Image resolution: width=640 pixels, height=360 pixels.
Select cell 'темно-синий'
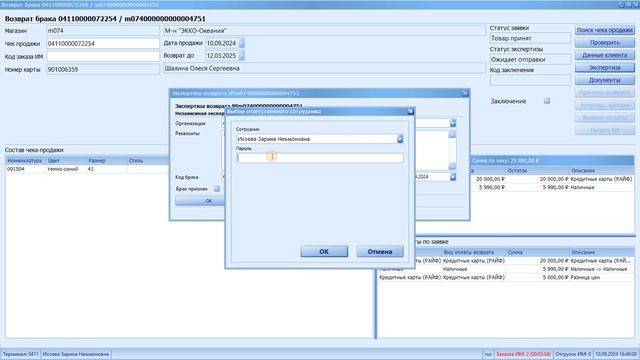(66, 169)
